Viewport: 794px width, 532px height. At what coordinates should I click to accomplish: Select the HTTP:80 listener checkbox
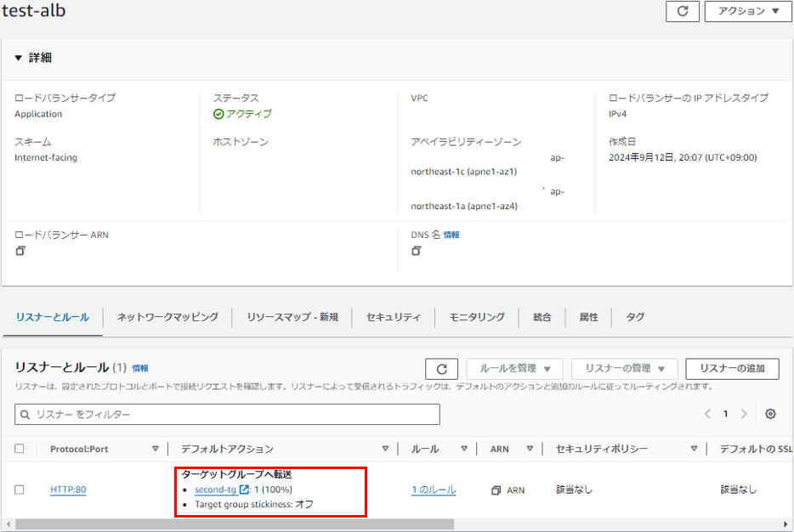(20, 490)
